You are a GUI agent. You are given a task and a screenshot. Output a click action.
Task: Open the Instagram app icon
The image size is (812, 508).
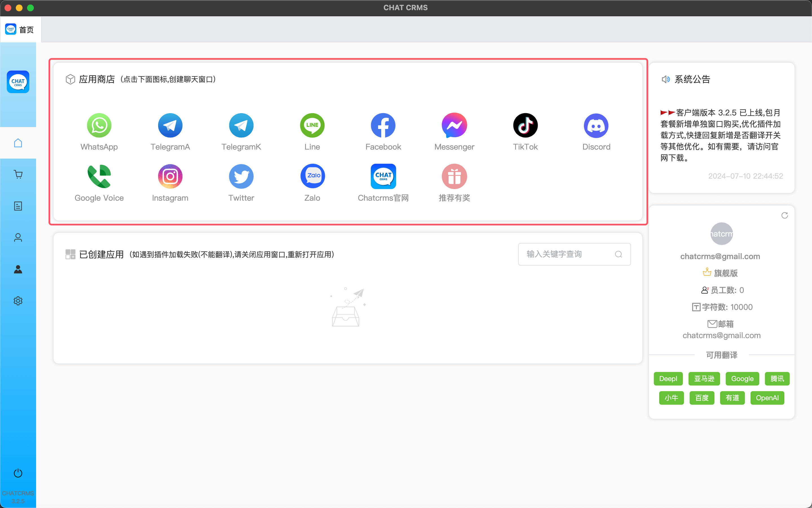coord(170,176)
